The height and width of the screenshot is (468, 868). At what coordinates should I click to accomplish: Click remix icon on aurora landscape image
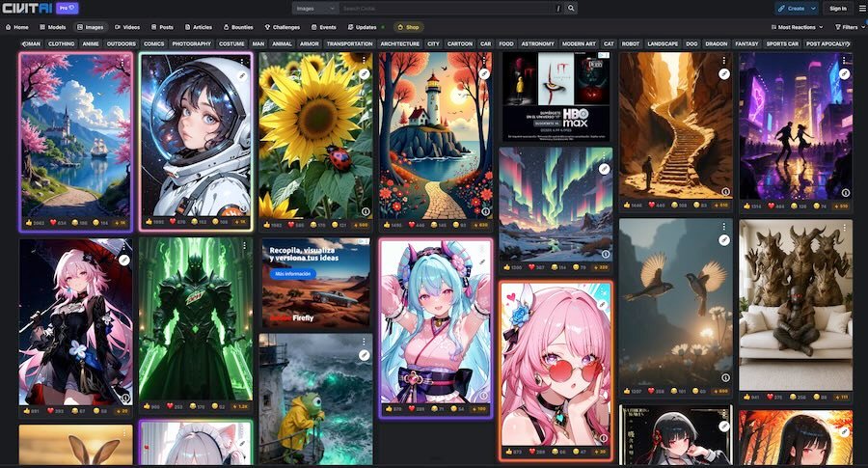click(604, 169)
